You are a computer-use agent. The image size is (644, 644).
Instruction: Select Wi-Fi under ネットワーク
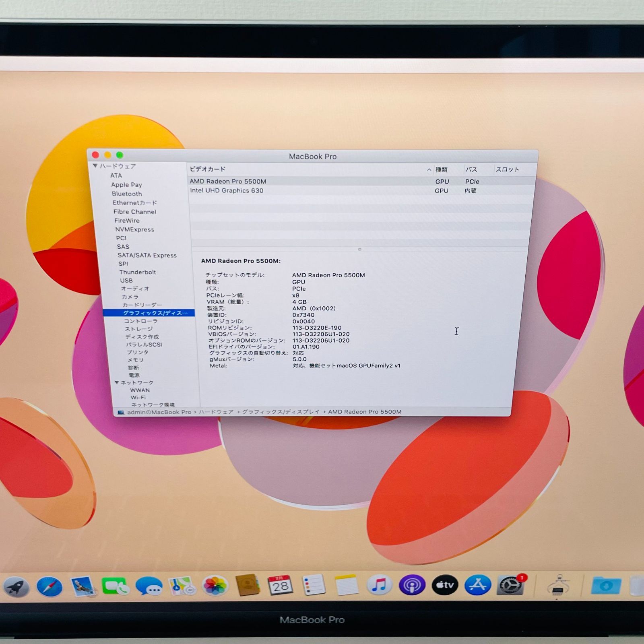point(138,397)
